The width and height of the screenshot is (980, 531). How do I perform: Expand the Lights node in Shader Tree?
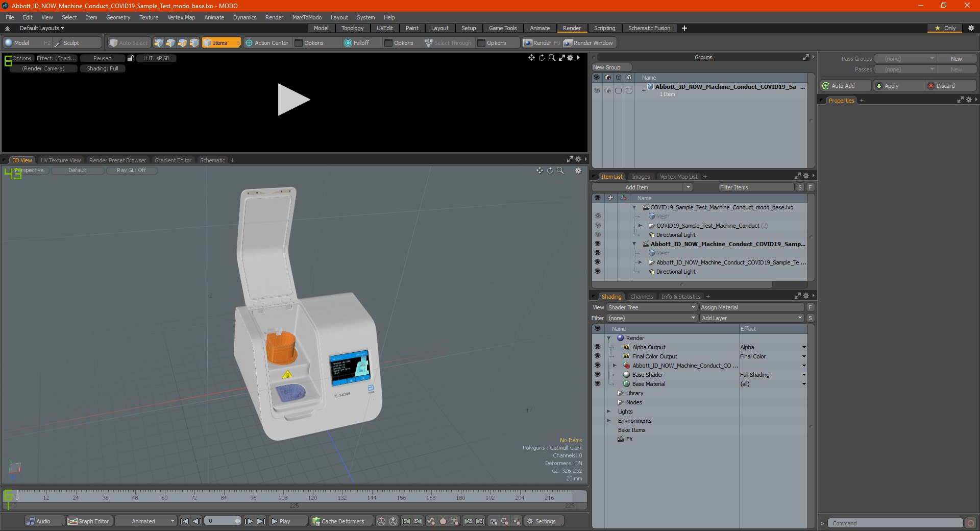click(608, 412)
